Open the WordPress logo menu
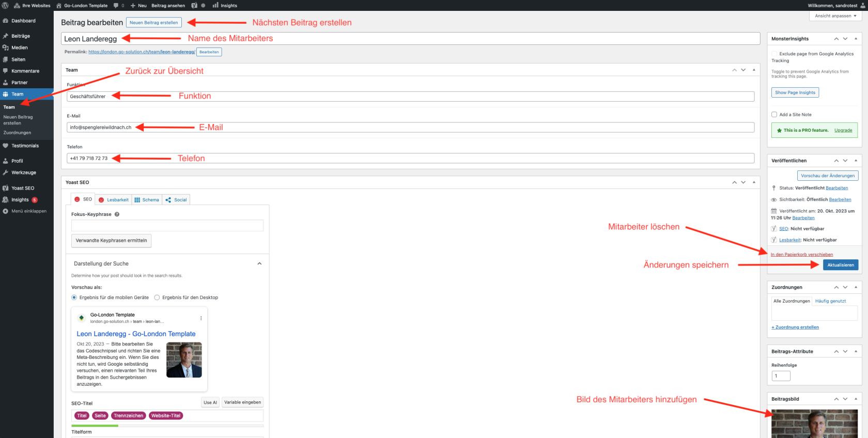 coord(5,5)
